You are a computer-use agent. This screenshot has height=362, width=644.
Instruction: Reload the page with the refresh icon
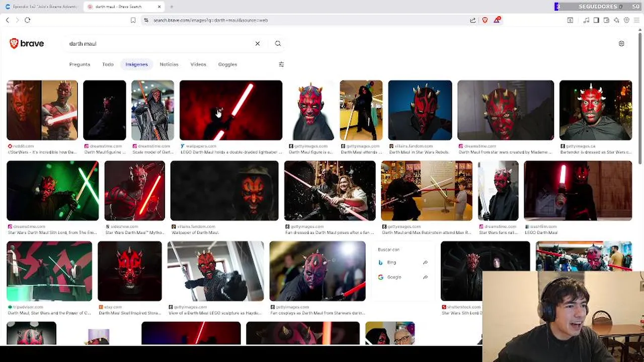[28, 20]
